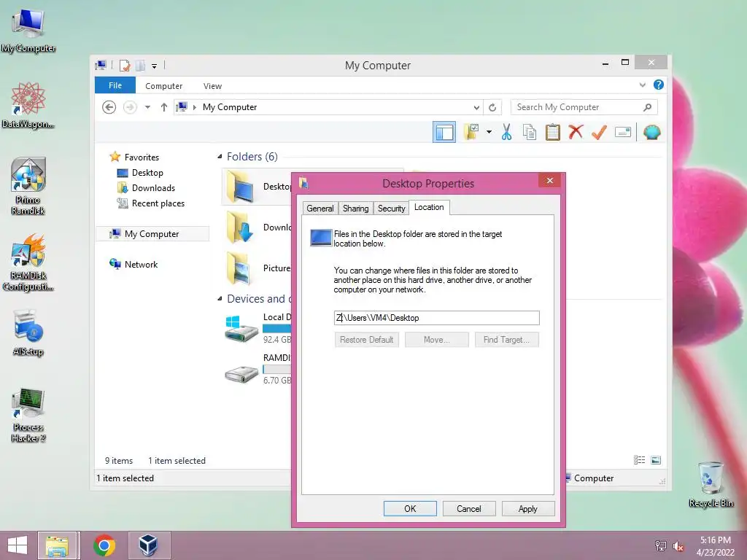Switch to General tab in Properties
Image resolution: width=747 pixels, height=560 pixels.
(320, 208)
